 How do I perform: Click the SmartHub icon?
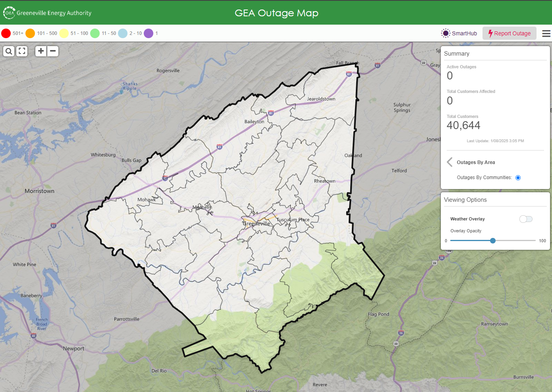pyautogui.click(x=445, y=33)
